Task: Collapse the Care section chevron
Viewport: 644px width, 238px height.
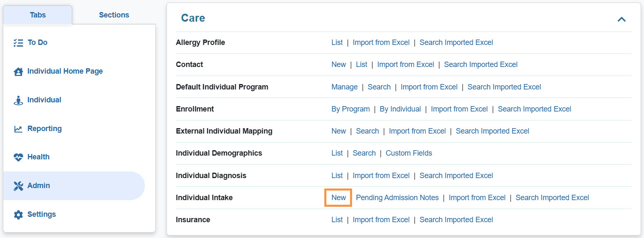Action: 621,19
